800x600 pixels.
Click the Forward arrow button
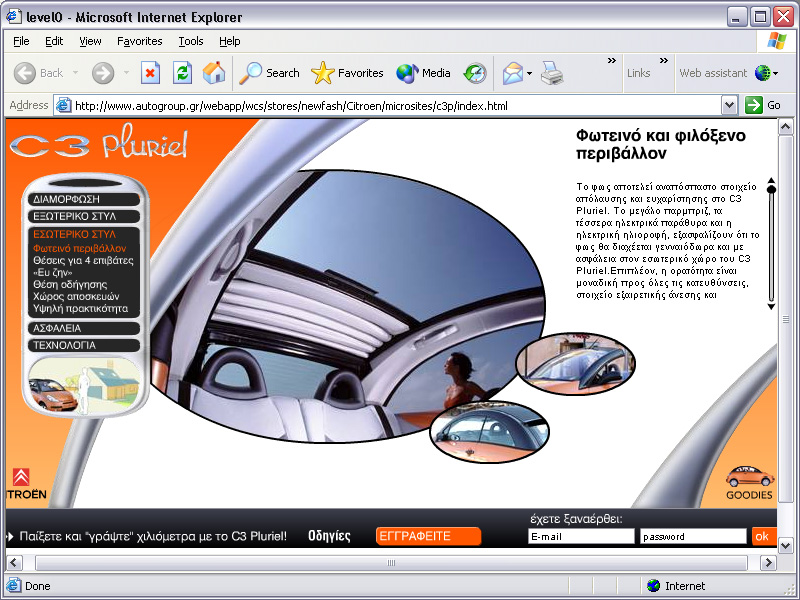point(103,73)
